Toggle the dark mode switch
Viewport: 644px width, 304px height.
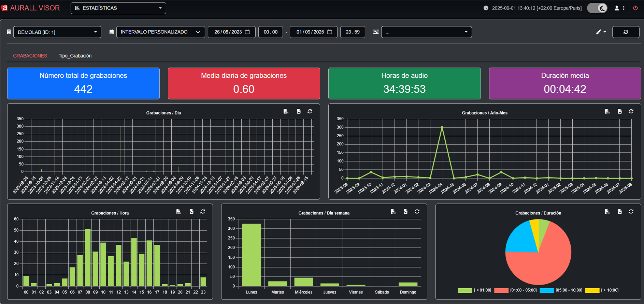(597, 8)
